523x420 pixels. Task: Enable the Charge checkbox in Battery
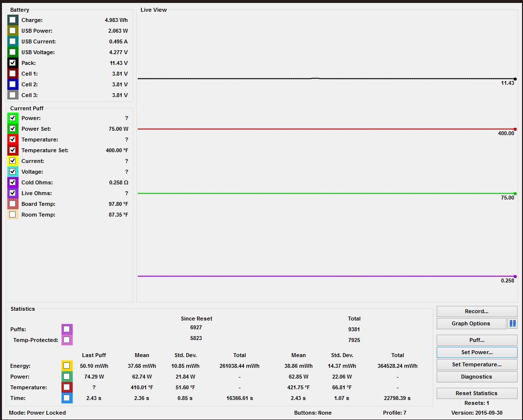[x=13, y=20]
